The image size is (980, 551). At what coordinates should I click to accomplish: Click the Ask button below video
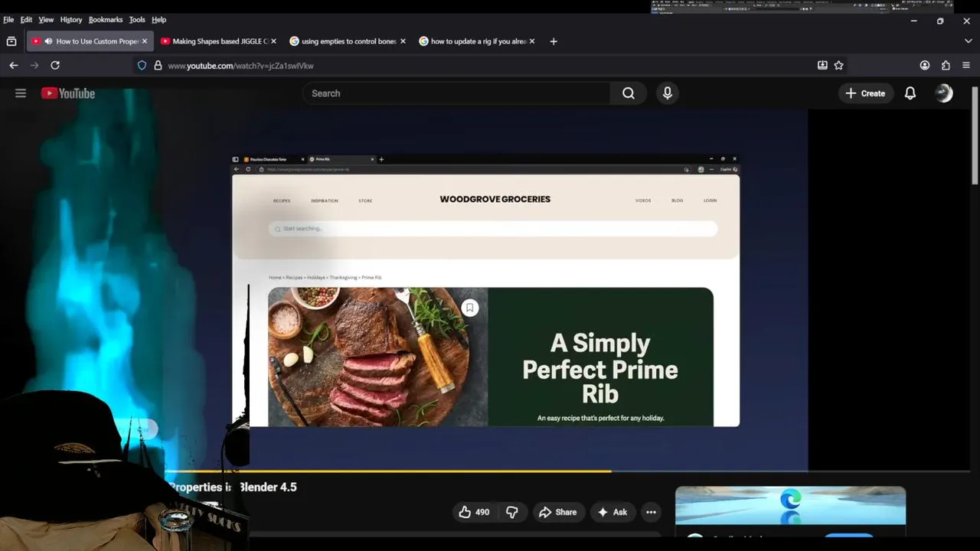pos(612,512)
